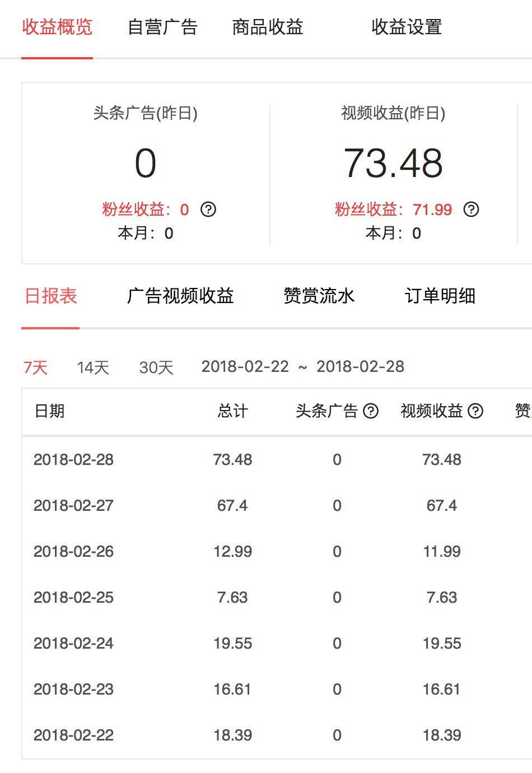Open 赞赏流水 sub-tab
This screenshot has height=773, width=532.
pos(319,296)
